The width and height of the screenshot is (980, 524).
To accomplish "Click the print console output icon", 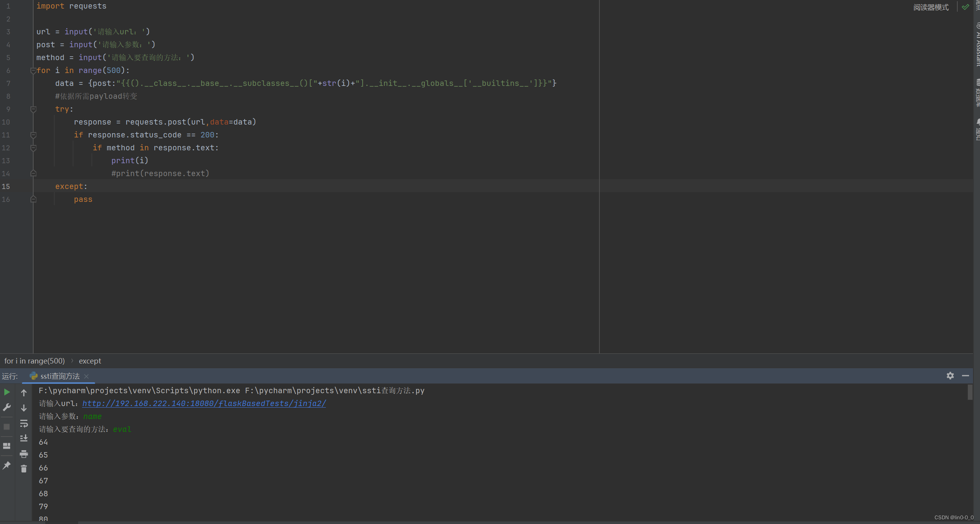I will [24, 454].
